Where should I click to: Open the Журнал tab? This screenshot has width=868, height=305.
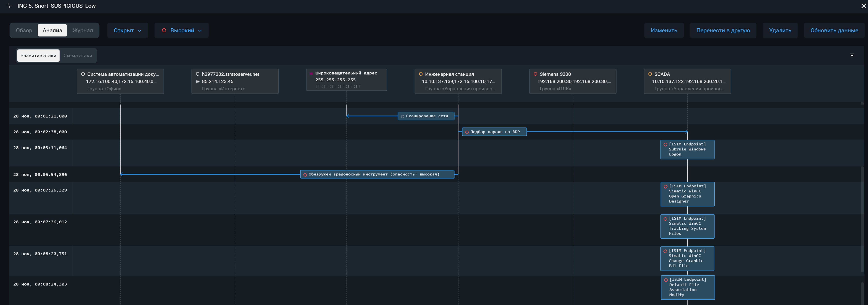pyautogui.click(x=82, y=30)
